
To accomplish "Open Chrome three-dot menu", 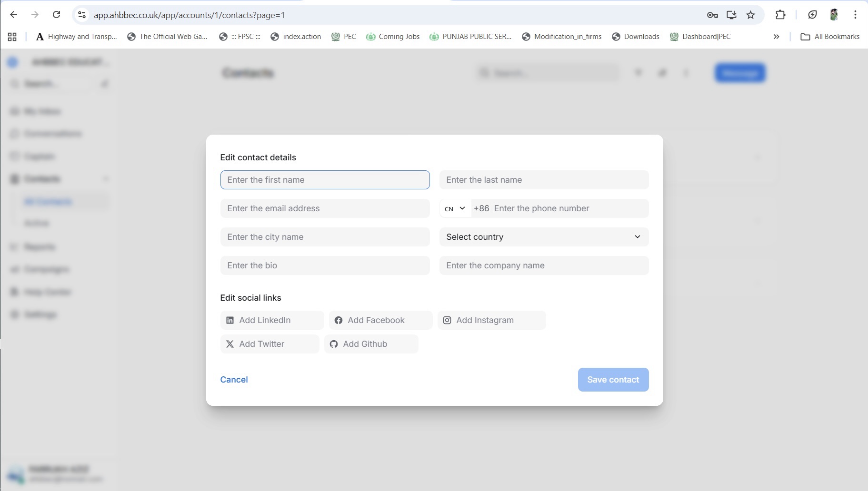I will [855, 15].
